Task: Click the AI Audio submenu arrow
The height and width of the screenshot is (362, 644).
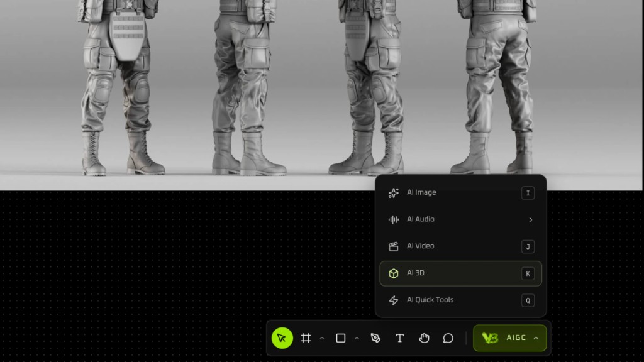Action: pos(531,220)
